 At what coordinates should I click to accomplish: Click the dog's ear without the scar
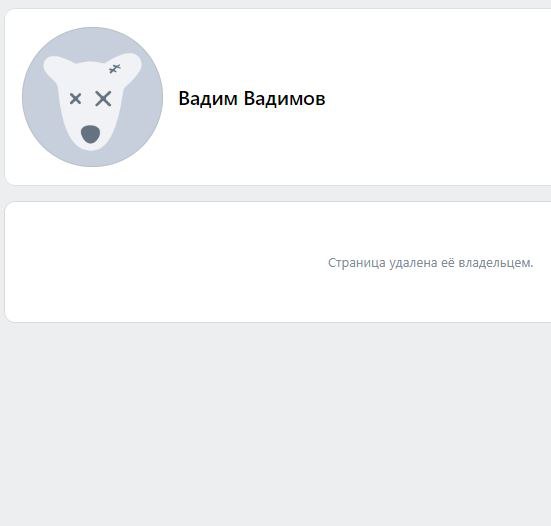point(55,67)
